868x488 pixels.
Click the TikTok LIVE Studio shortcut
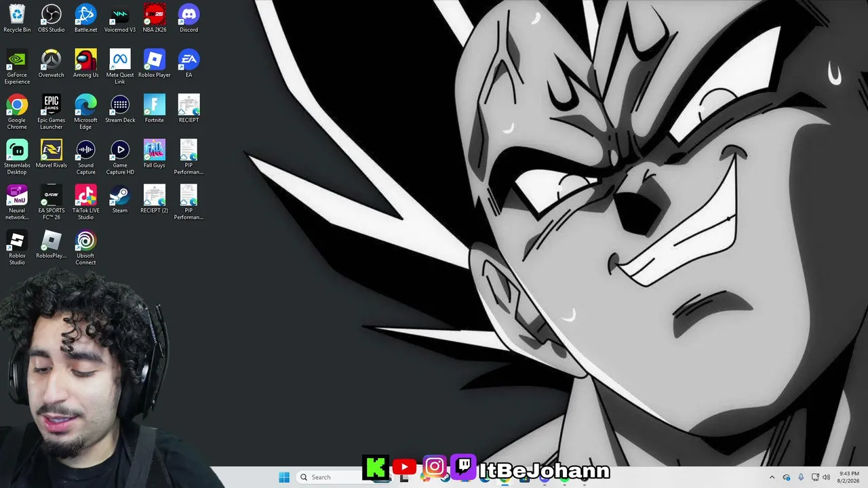(x=85, y=203)
